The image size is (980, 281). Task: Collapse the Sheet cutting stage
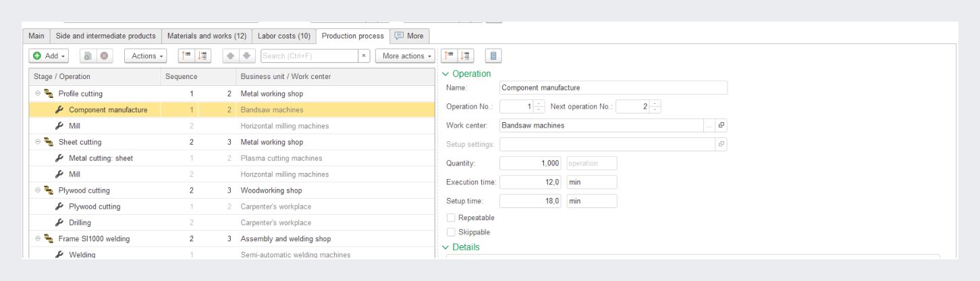(x=38, y=142)
